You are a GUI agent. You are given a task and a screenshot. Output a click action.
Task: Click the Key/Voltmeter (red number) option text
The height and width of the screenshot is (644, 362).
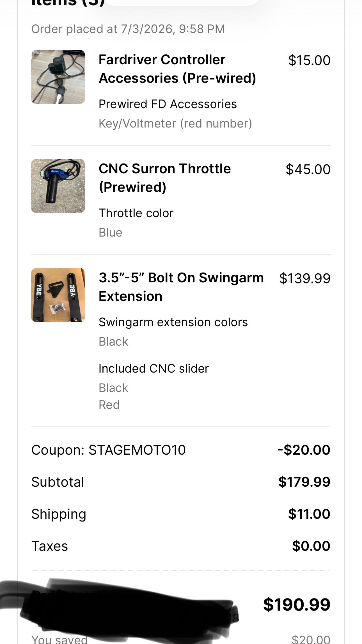175,124
